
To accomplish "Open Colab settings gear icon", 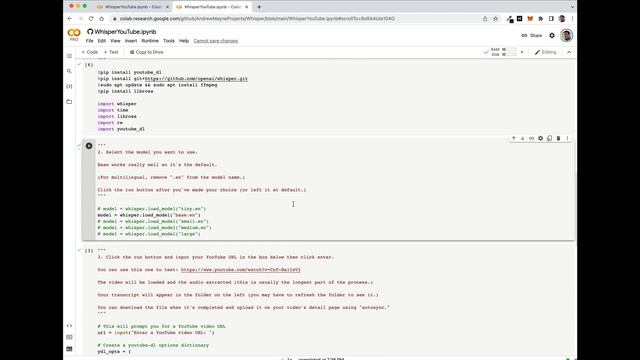I will [x=552, y=36].
